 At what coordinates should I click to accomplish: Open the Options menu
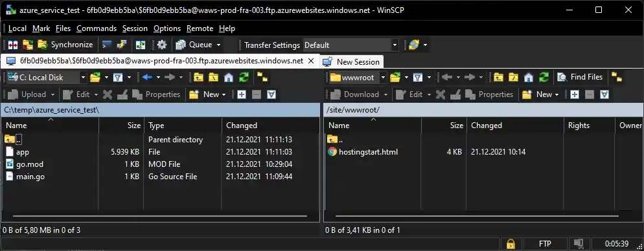(167, 28)
